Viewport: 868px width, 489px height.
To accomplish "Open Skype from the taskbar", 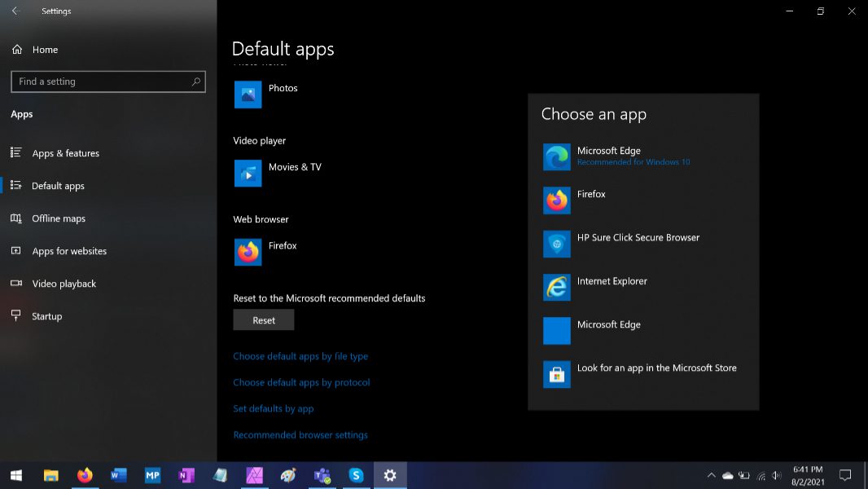I will tap(356, 475).
